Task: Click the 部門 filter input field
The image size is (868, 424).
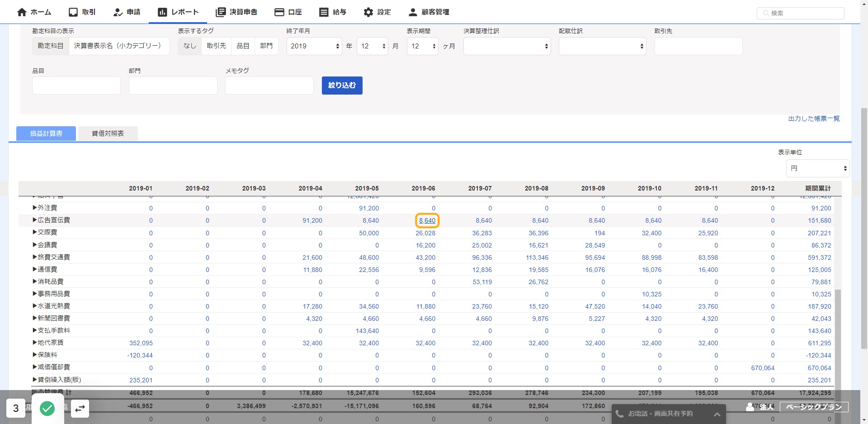Action: coord(173,86)
